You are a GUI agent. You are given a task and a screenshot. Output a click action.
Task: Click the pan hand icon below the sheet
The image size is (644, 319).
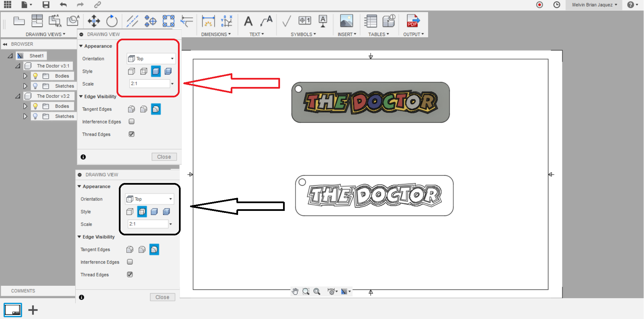coord(295,291)
